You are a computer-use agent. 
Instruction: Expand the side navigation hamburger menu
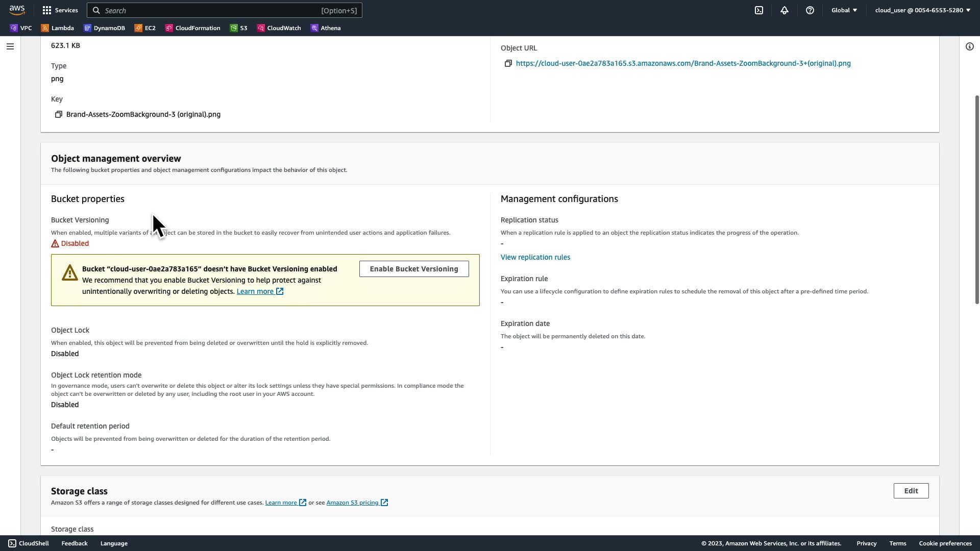coord(10,46)
